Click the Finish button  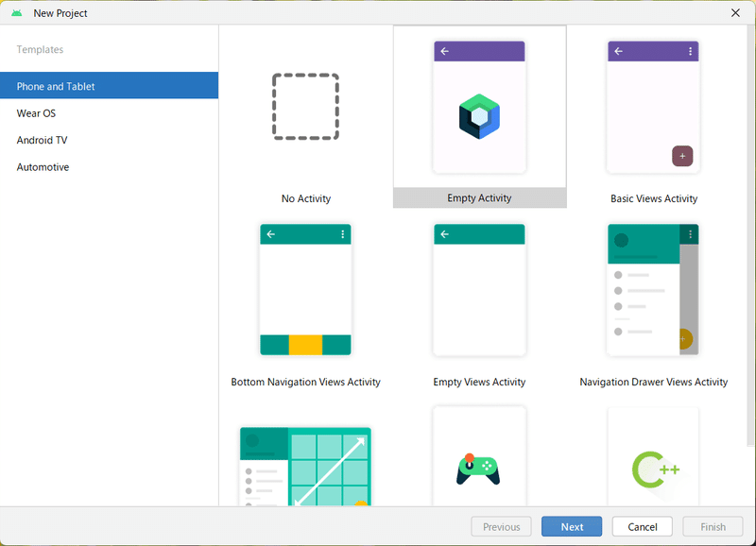click(713, 527)
